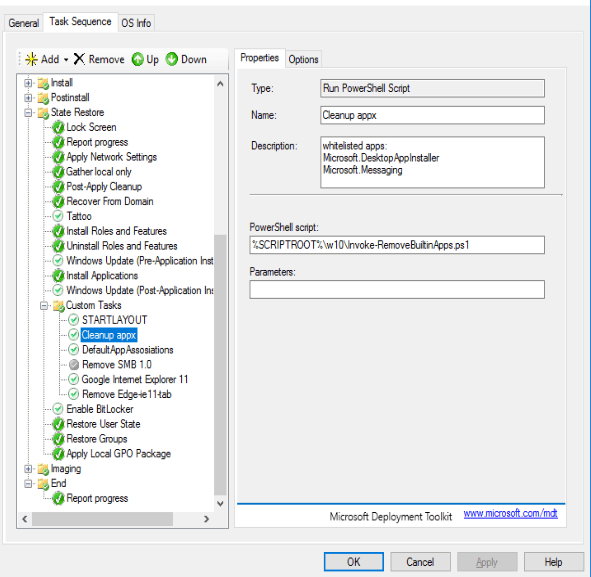591x577 pixels.
Task: Click the OK button
Action: [x=354, y=562]
